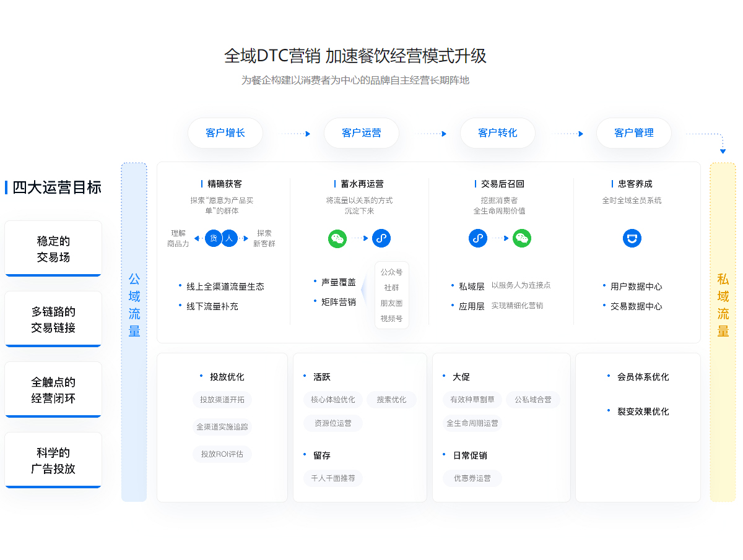Click the blue 货 circle icon
The image size is (743, 560).
click(x=213, y=238)
